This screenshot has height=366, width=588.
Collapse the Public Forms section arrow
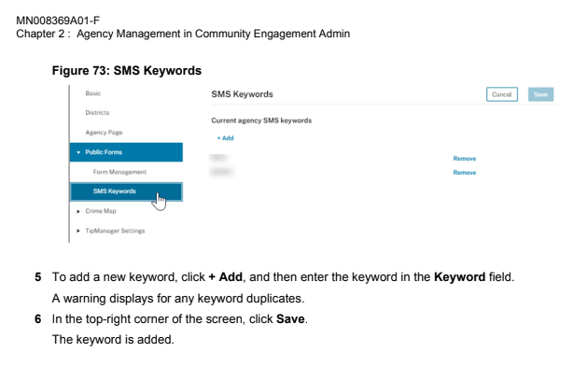pos(78,152)
